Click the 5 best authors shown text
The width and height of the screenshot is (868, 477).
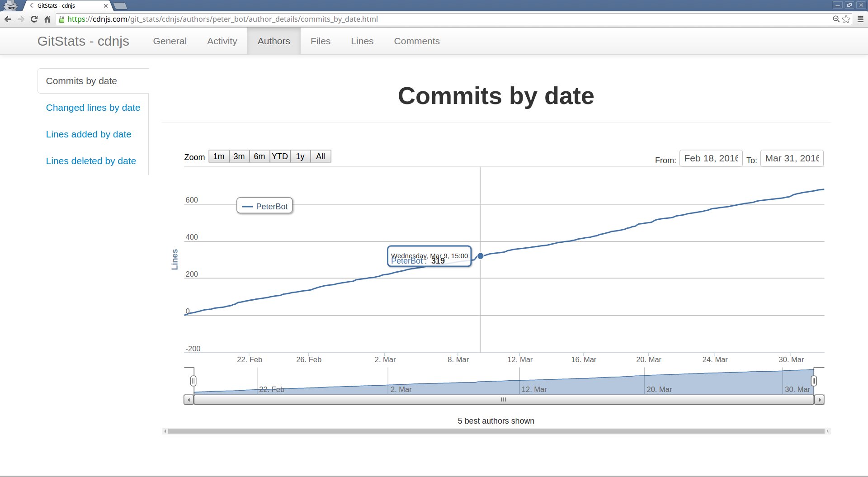pos(496,421)
